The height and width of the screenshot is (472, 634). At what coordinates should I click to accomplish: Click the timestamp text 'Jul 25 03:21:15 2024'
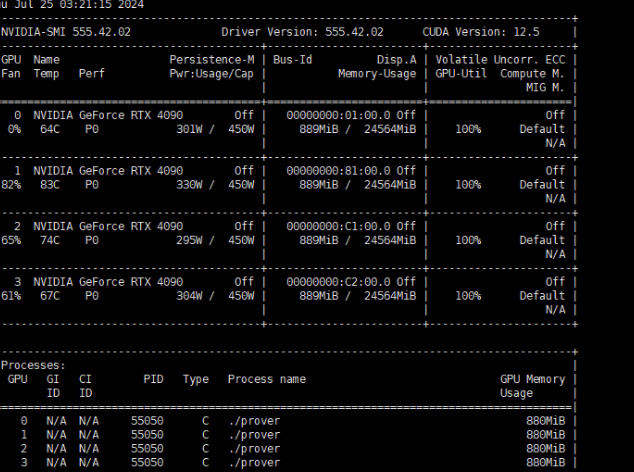point(79,5)
